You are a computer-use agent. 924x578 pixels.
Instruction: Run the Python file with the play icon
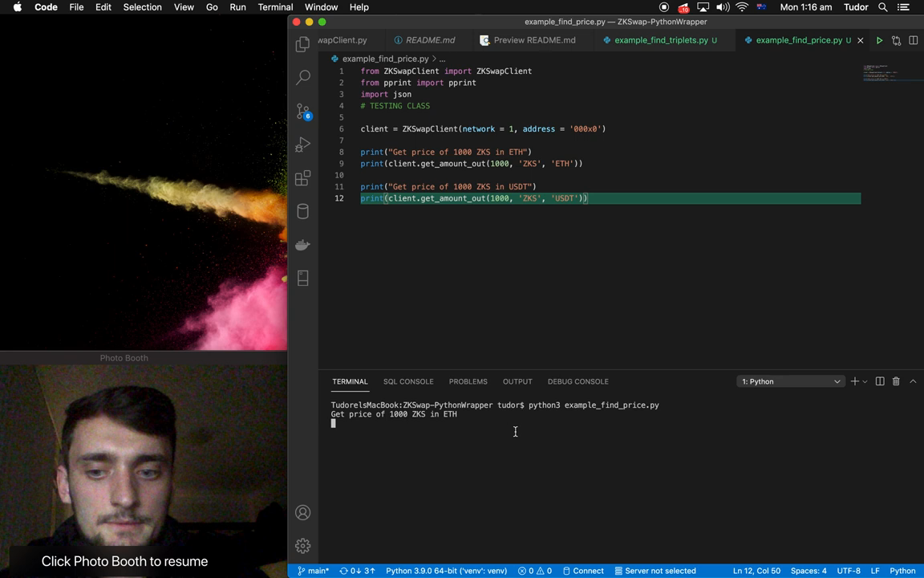879,40
